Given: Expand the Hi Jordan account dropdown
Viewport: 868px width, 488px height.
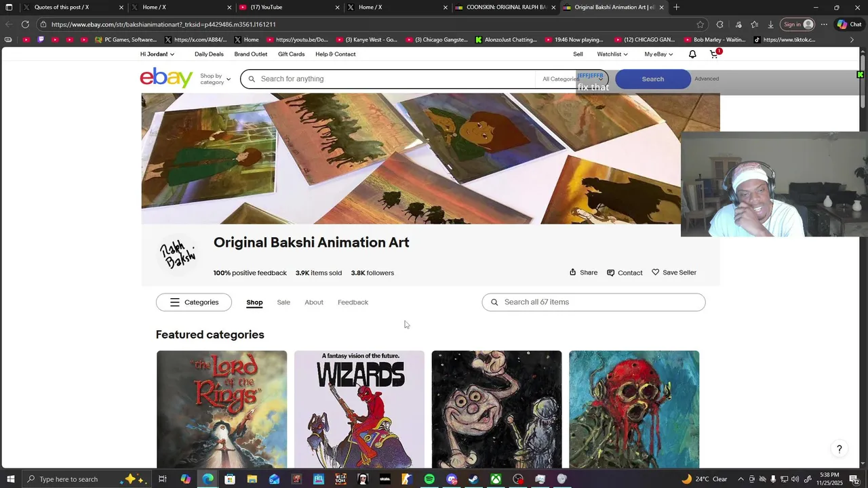Looking at the screenshot, I should tap(157, 54).
